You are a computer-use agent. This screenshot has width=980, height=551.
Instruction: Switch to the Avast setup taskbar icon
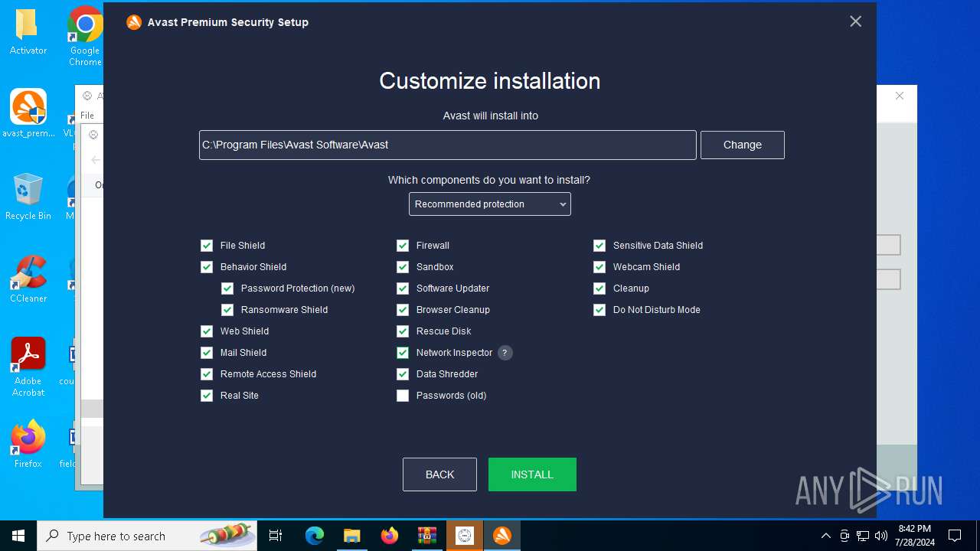click(502, 536)
